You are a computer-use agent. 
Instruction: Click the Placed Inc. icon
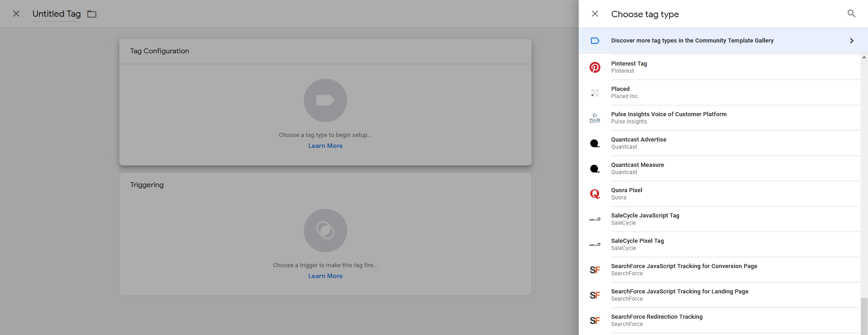pos(595,93)
